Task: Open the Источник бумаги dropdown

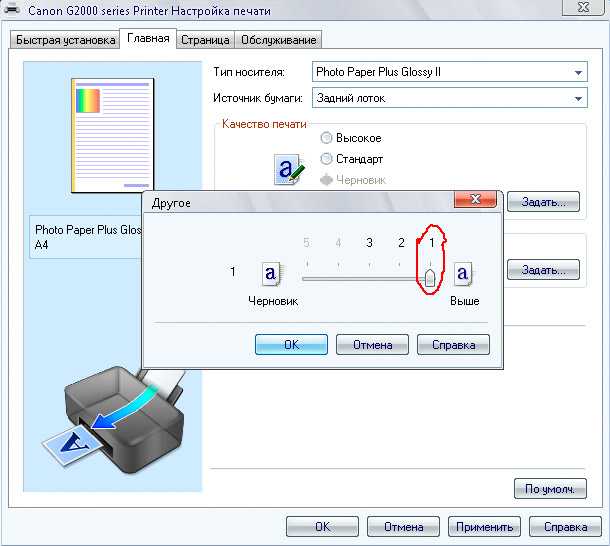Action: pos(450,98)
